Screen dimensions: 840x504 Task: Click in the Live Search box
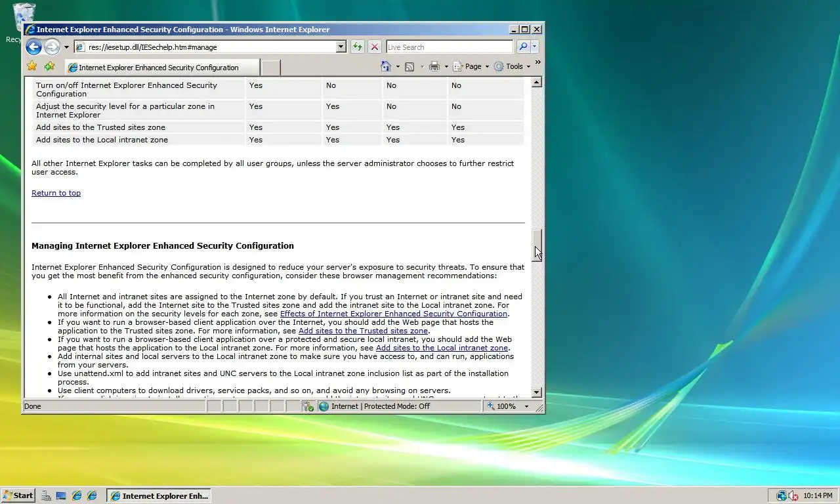click(x=450, y=47)
